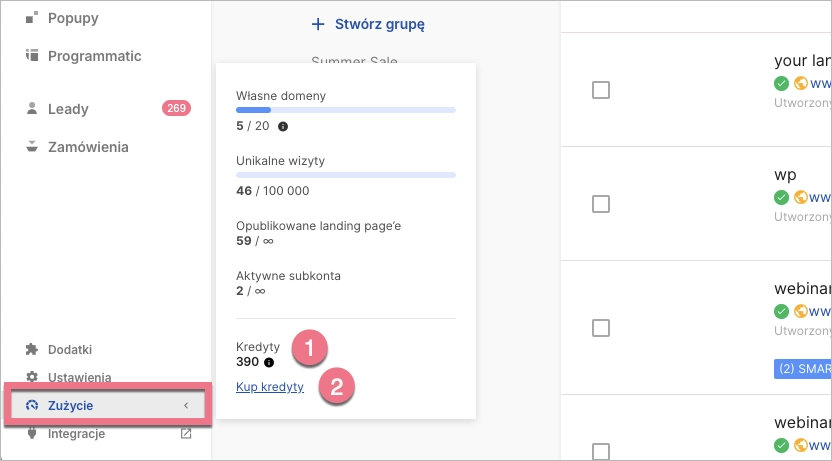Click the Programmatic sidebar icon

pyautogui.click(x=32, y=56)
